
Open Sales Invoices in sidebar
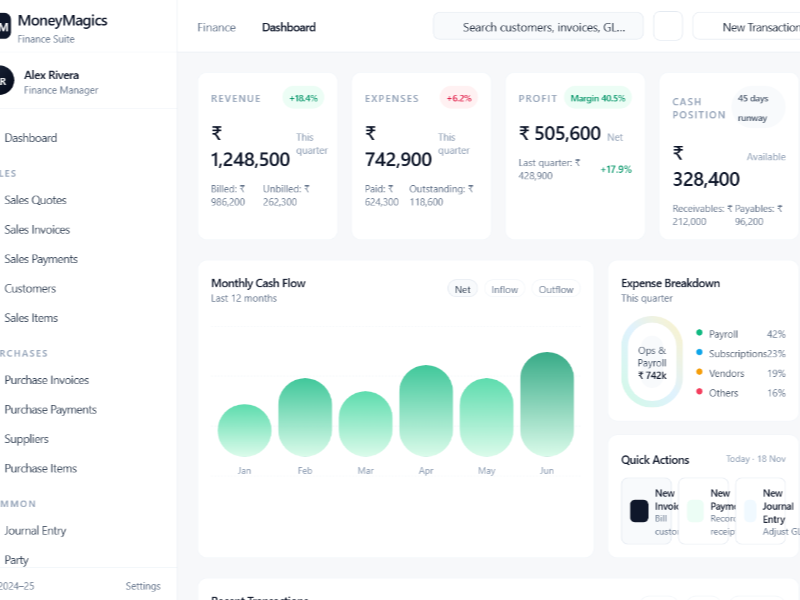click(37, 230)
